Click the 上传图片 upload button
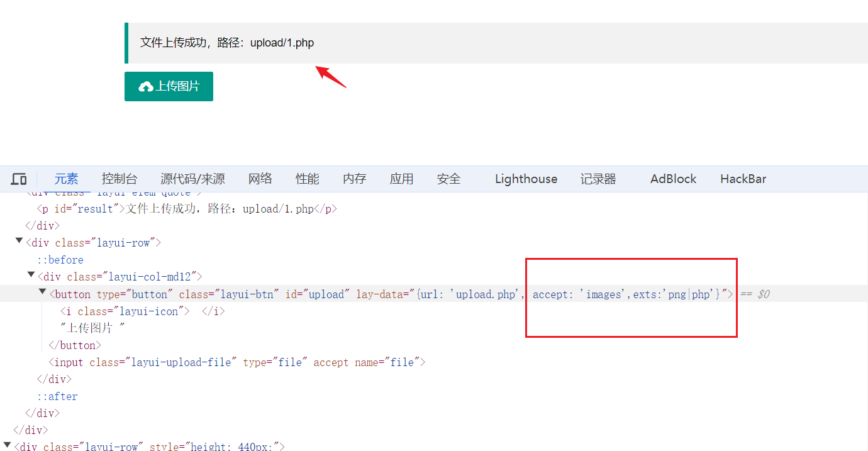This screenshot has width=868, height=451. click(x=169, y=86)
